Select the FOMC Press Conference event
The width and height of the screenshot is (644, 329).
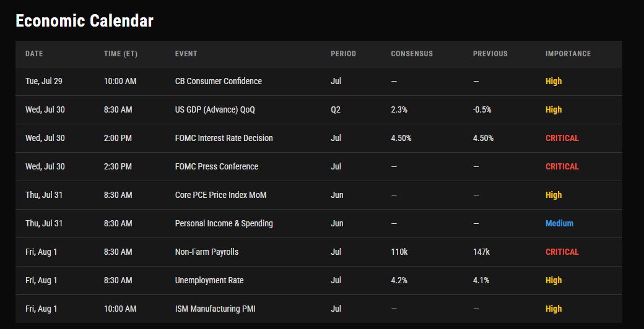(x=217, y=166)
